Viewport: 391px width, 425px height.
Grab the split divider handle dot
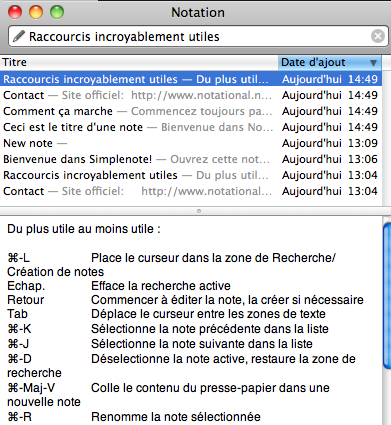pyautogui.click(x=199, y=211)
